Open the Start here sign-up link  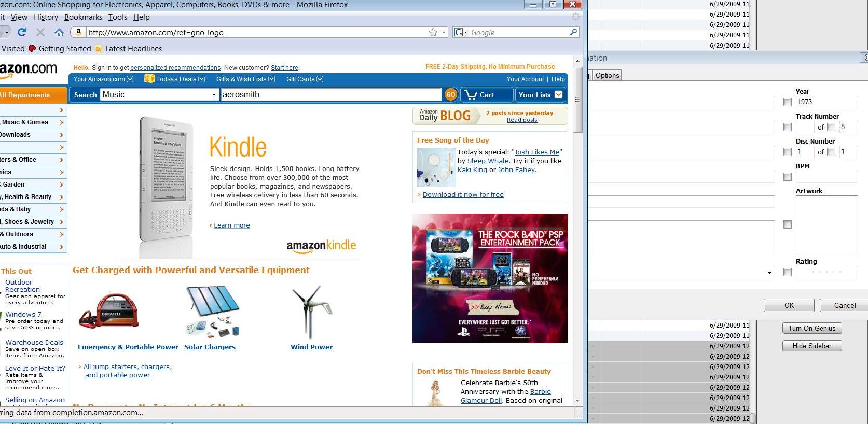coord(284,68)
